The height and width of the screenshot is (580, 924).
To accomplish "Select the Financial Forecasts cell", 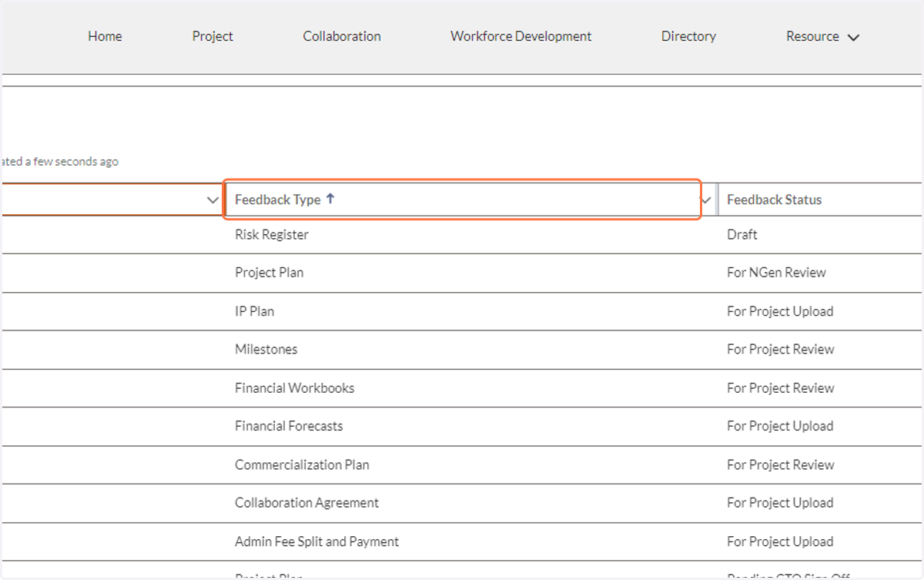I will tap(289, 426).
